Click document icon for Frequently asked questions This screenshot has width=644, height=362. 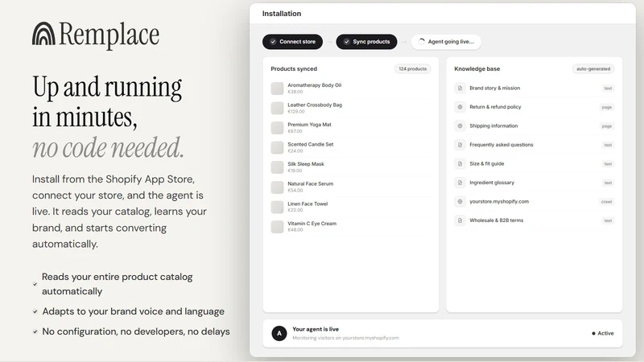pyautogui.click(x=460, y=145)
